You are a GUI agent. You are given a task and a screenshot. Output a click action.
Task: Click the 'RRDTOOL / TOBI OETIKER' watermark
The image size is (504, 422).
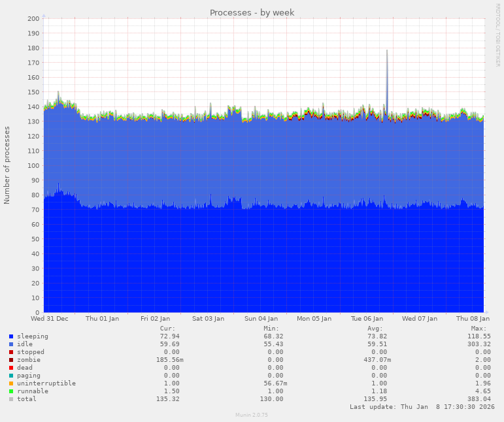497,35
